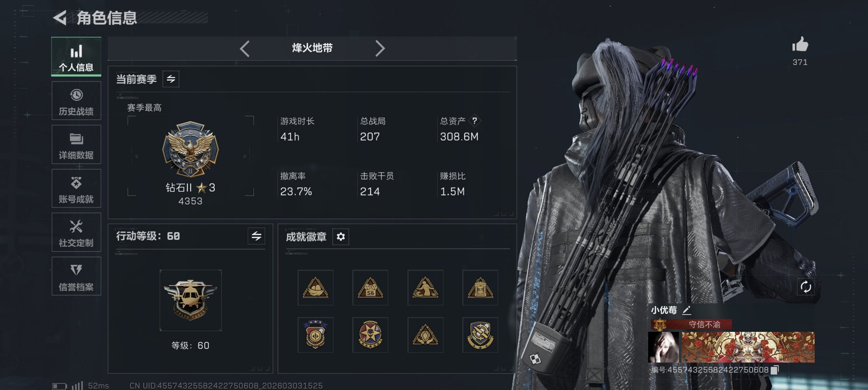Viewport: 868px width, 390px height.
Task: Open the 详细数据 tab
Action: click(76, 145)
